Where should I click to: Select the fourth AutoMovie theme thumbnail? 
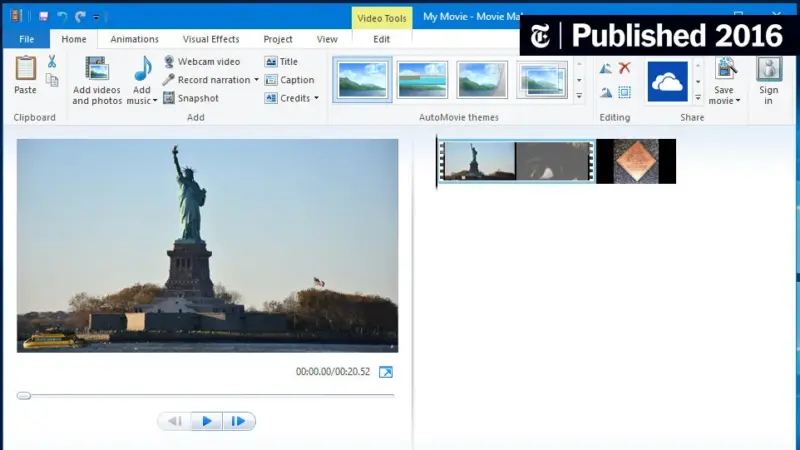point(542,80)
